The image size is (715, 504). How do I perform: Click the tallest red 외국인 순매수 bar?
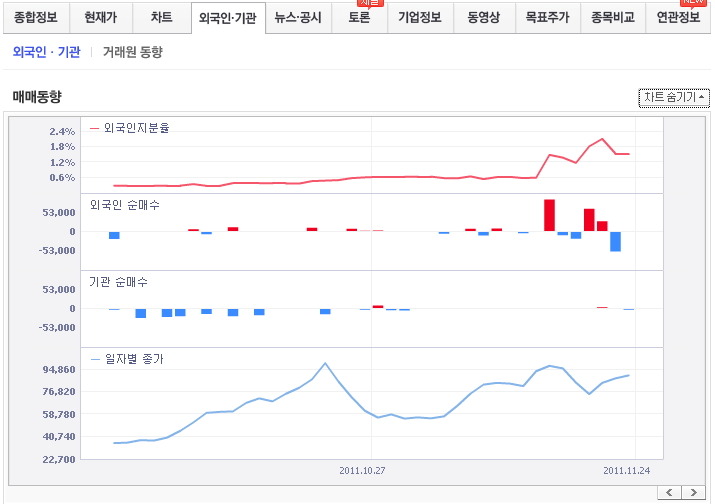click(x=549, y=215)
